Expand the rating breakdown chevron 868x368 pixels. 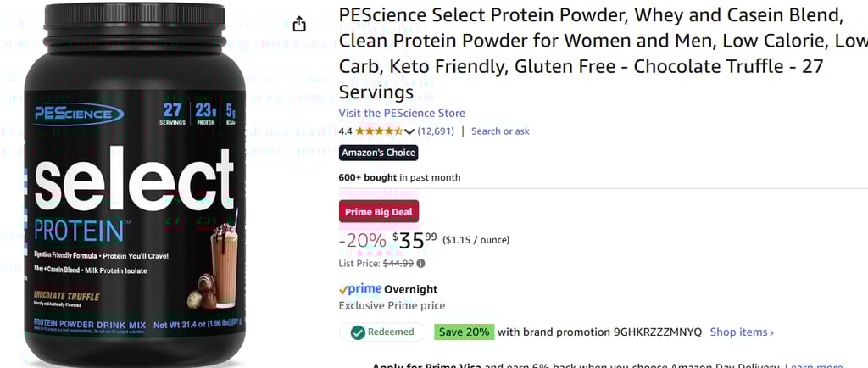click(x=409, y=131)
